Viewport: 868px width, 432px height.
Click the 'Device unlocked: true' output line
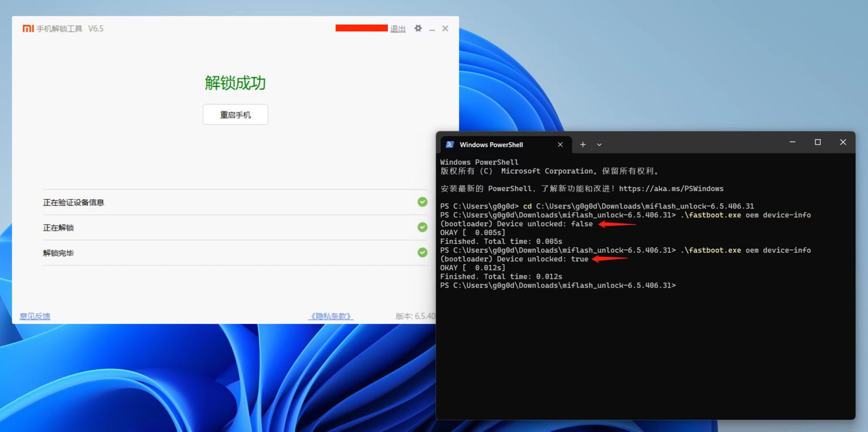pyautogui.click(x=514, y=259)
